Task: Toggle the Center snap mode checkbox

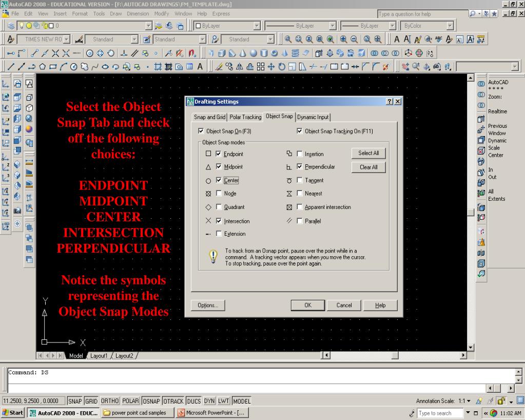Action: click(219, 180)
